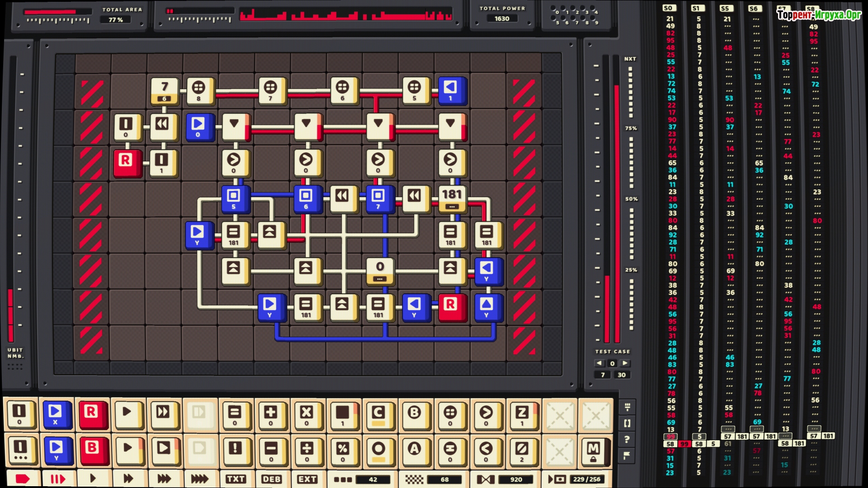
Task: Click the question mark help icon
Action: pos(627,439)
